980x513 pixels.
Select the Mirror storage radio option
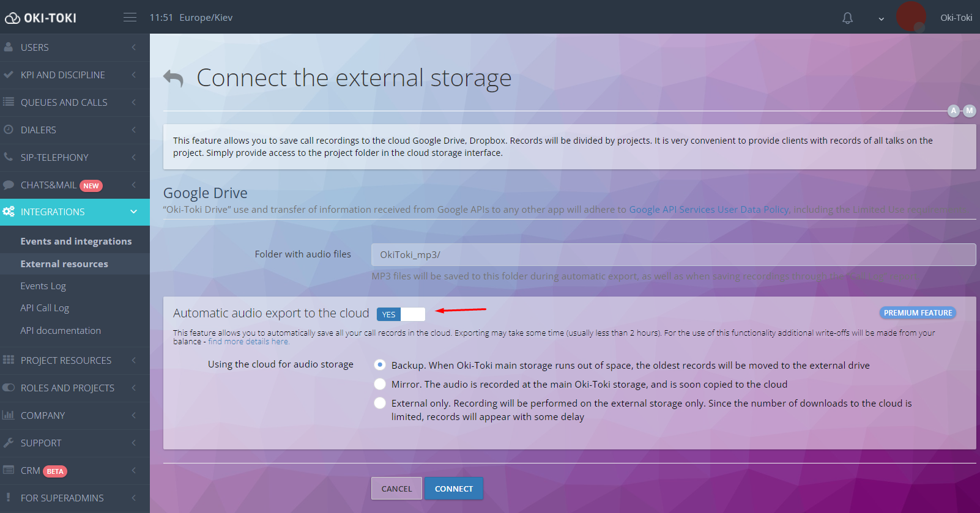[x=380, y=384]
